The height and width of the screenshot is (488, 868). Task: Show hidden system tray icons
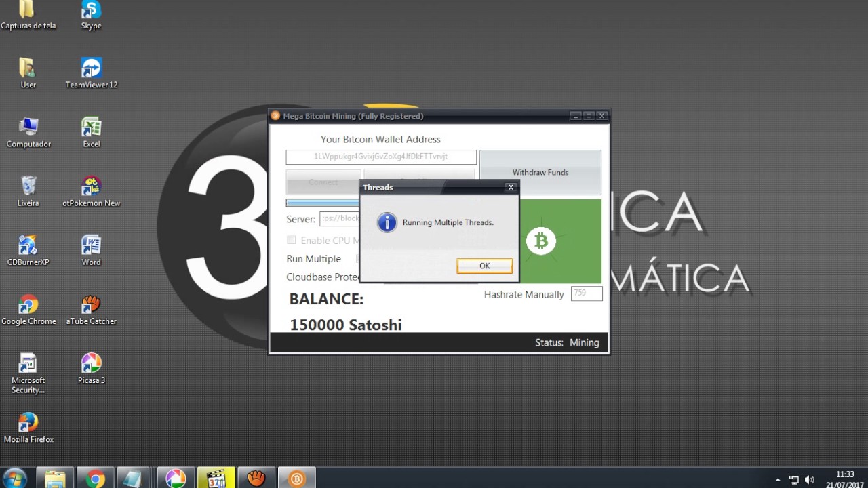pos(778,479)
